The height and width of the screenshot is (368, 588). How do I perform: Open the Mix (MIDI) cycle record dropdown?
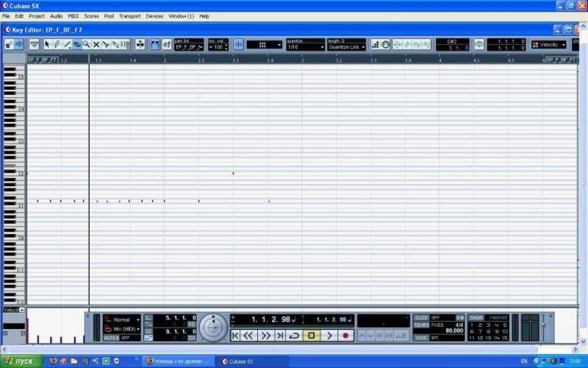(122, 329)
